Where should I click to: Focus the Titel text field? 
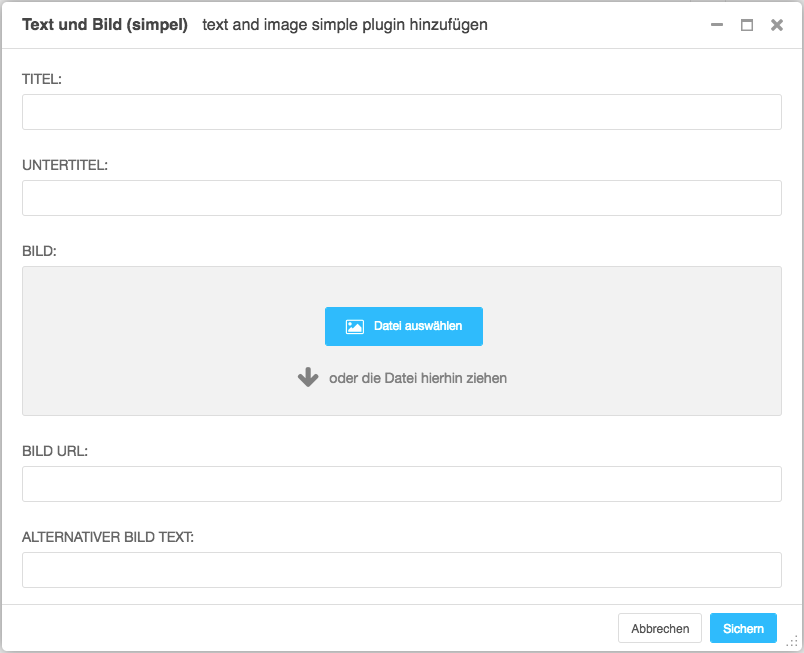pos(402,112)
